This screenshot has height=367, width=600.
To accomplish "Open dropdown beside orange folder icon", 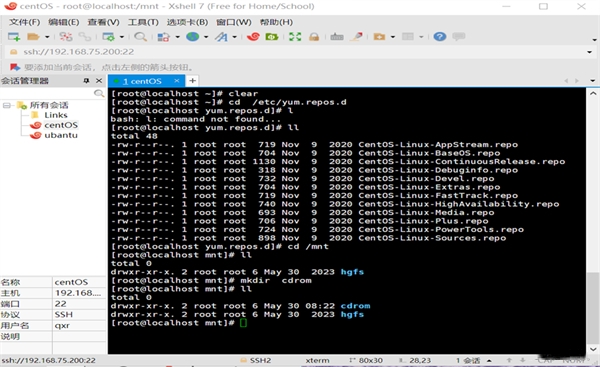I will [393, 37].
